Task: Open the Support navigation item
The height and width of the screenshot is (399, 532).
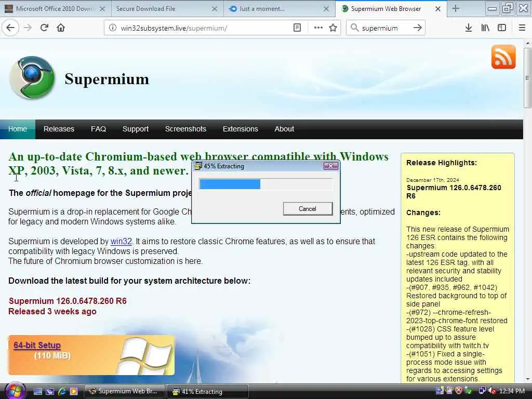Action: click(x=136, y=129)
